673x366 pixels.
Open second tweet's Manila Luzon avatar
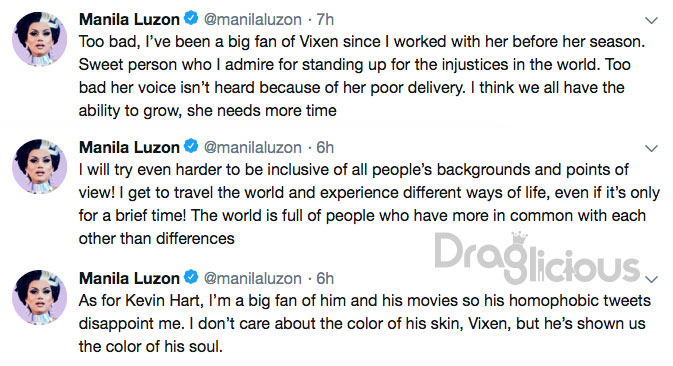pos(39,166)
